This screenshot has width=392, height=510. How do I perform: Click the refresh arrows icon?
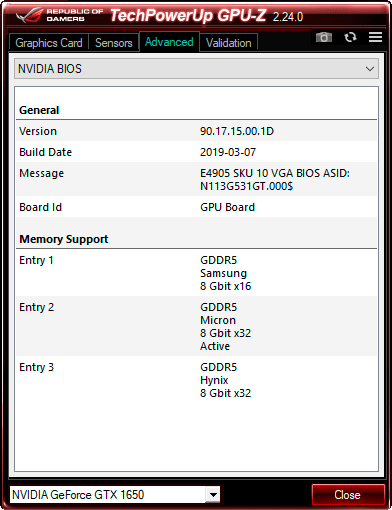pos(350,37)
